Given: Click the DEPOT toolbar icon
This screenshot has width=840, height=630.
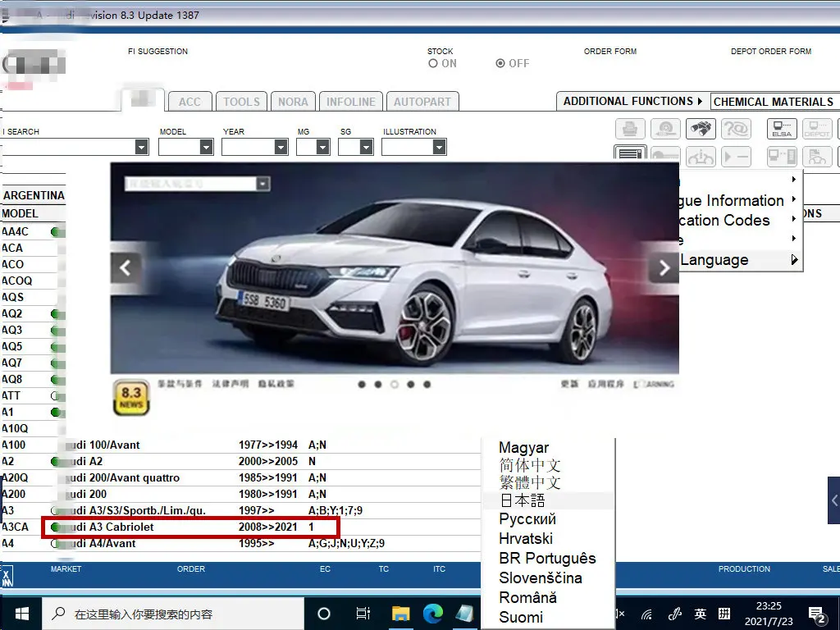Looking at the screenshot, I should [817, 129].
